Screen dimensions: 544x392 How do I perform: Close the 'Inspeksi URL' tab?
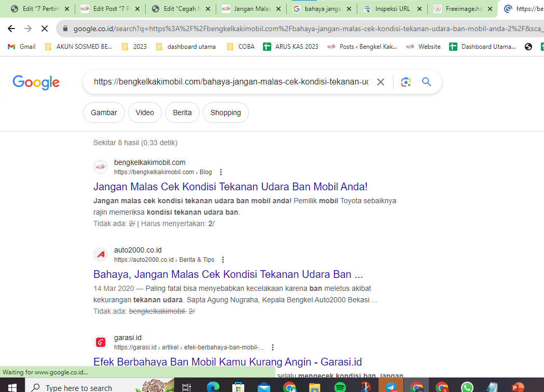[x=420, y=9]
